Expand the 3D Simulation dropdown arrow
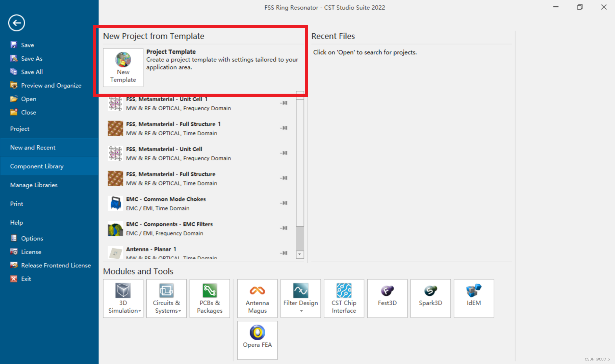 coord(140,311)
